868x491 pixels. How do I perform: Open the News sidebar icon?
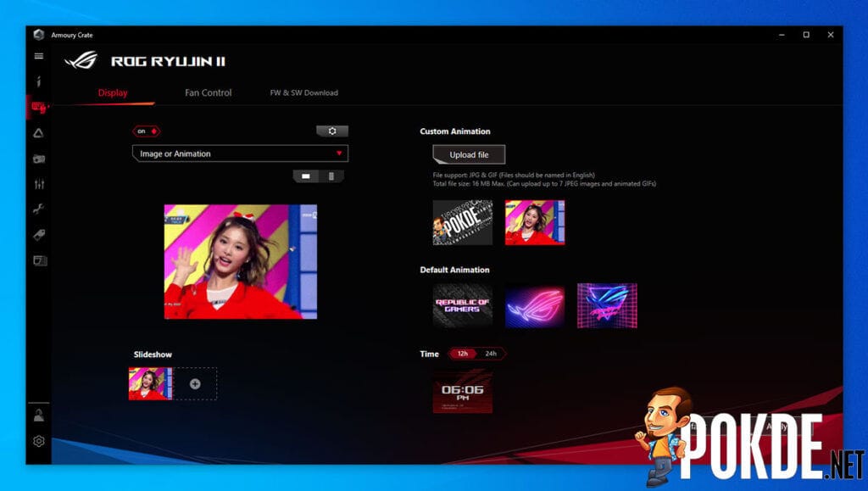pyautogui.click(x=39, y=260)
